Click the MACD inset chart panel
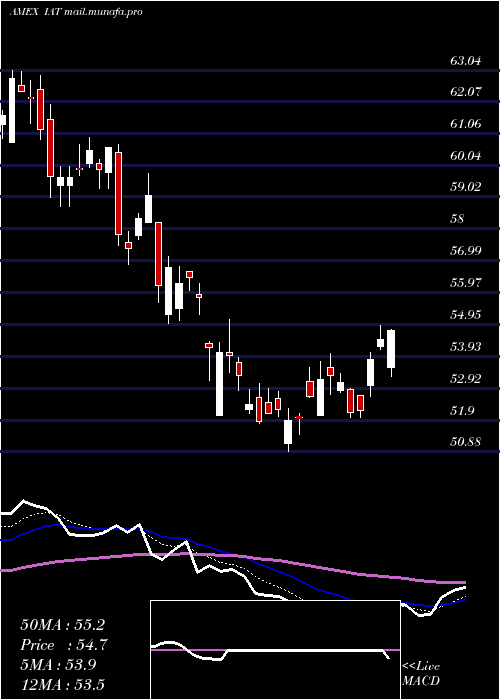The height and width of the screenshot is (700, 500). coord(275,650)
